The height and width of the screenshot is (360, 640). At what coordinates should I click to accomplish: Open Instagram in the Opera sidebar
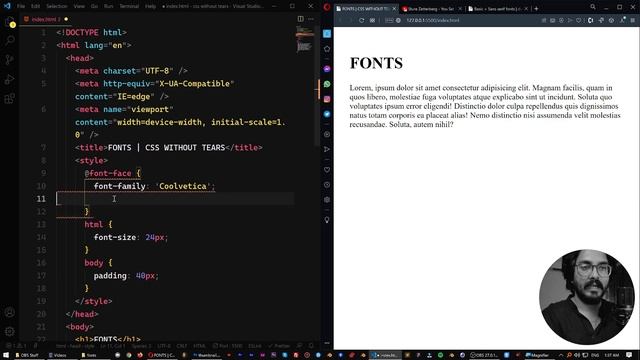pyautogui.click(x=327, y=99)
